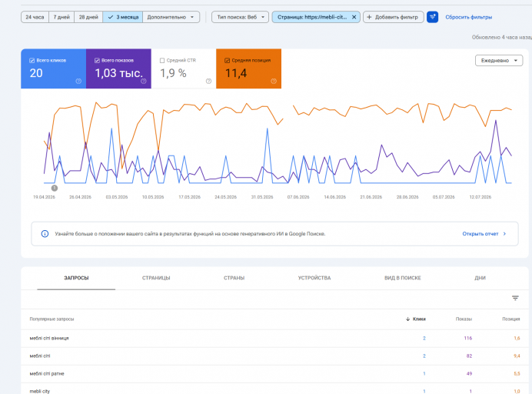Click Открыть отчет link
The height and width of the screenshot is (394, 532).
484,234
